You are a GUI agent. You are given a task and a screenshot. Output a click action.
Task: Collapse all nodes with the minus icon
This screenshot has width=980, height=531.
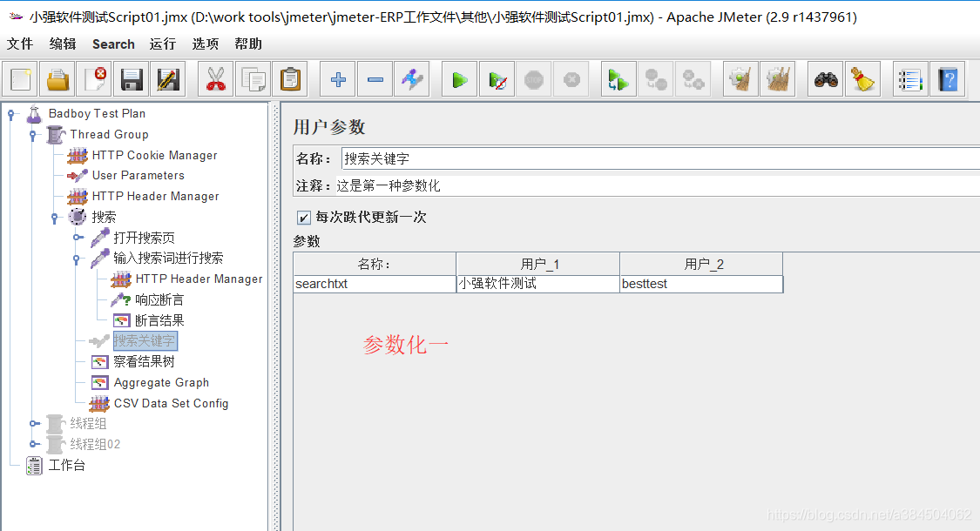(x=375, y=79)
